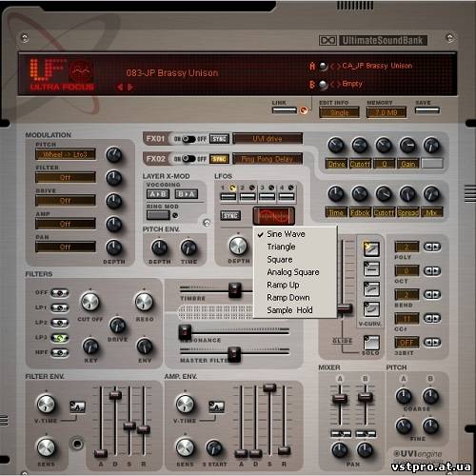Toggle FX01 on/off switch
The width and height of the screenshot is (476, 476).
188,139
